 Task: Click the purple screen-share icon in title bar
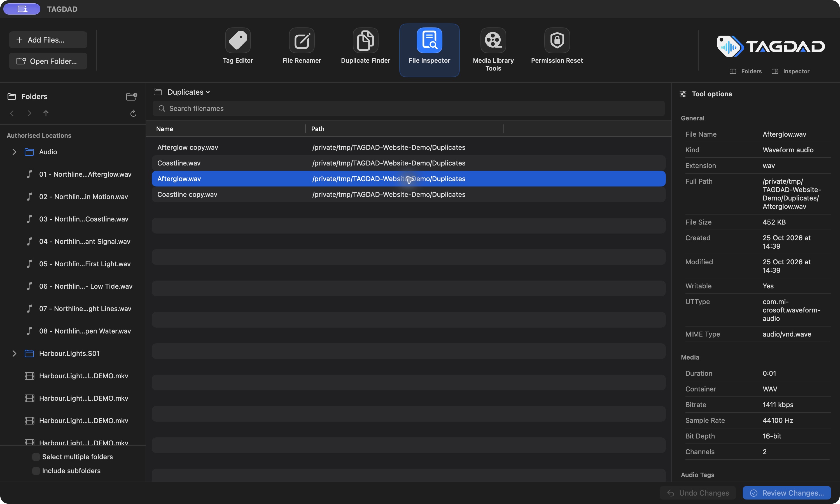(x=22, y=9)
